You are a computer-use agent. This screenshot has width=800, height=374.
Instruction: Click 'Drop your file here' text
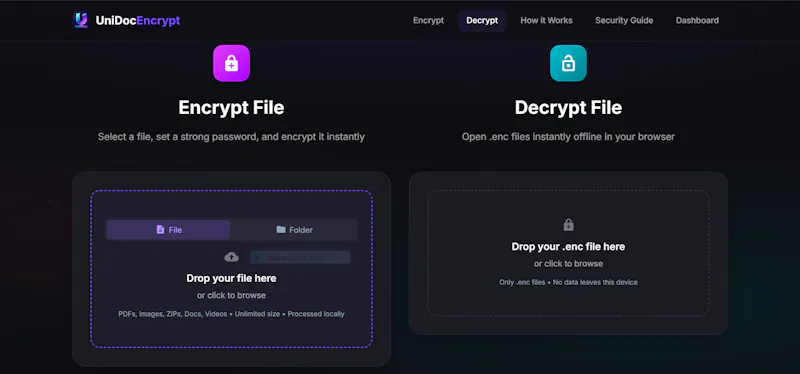tap(231, 278)
